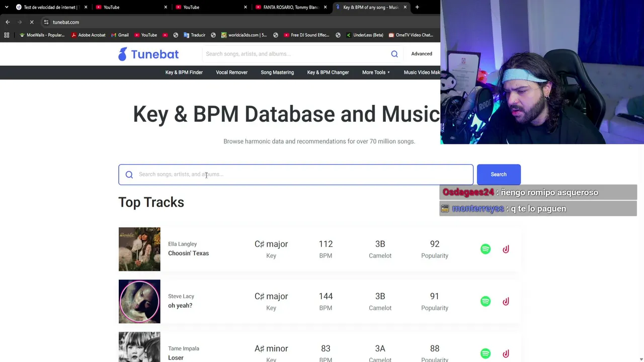The height and width of the screenshot is (362, 644).
Task: Click the magnifier icon in the header search
Action: 394,54
